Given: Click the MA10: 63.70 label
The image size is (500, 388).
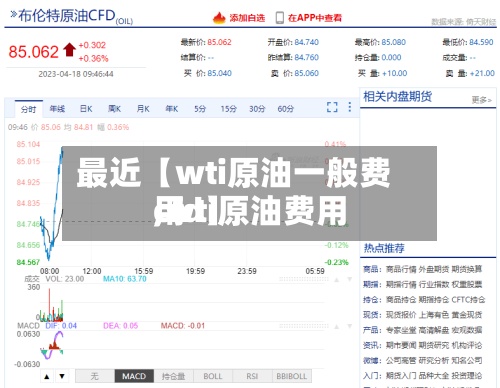Looking at the screenshot, I should coord(125,279).
